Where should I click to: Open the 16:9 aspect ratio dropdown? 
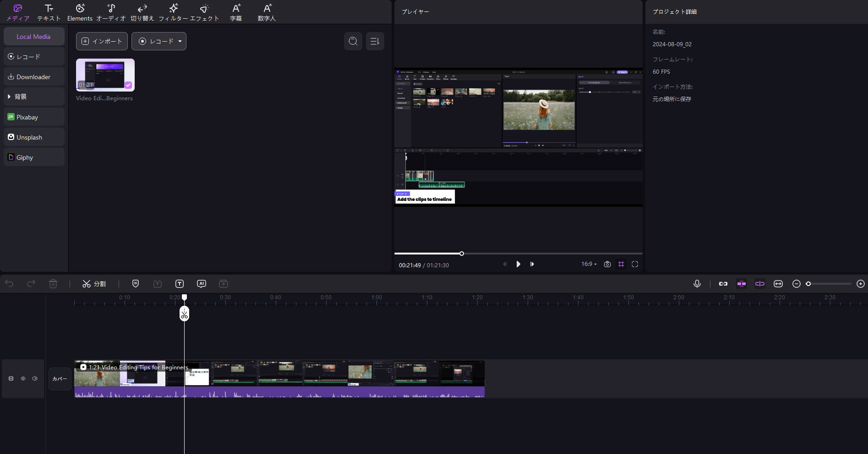click(588, 264)
